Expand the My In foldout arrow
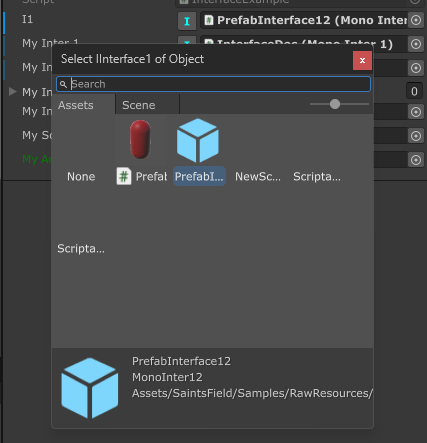Image resolution: width=427 pixels, height=443 pixels. click(12, 91)
